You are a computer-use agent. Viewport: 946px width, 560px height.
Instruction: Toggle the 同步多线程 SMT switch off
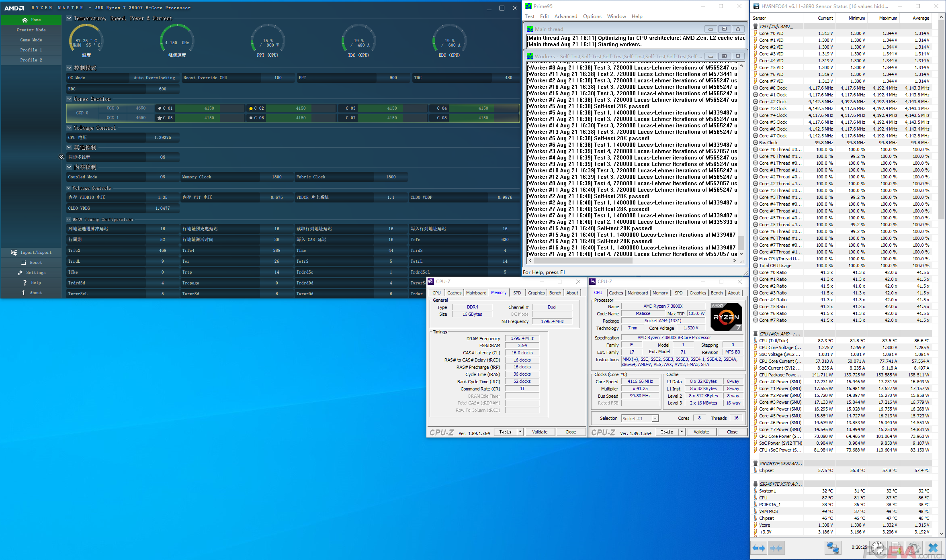click(162, 157)
